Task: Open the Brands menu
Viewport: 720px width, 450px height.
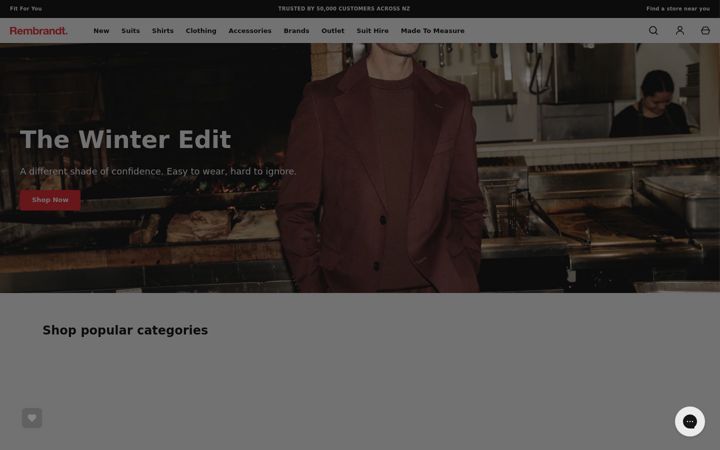Action: (x=296, y=31)
